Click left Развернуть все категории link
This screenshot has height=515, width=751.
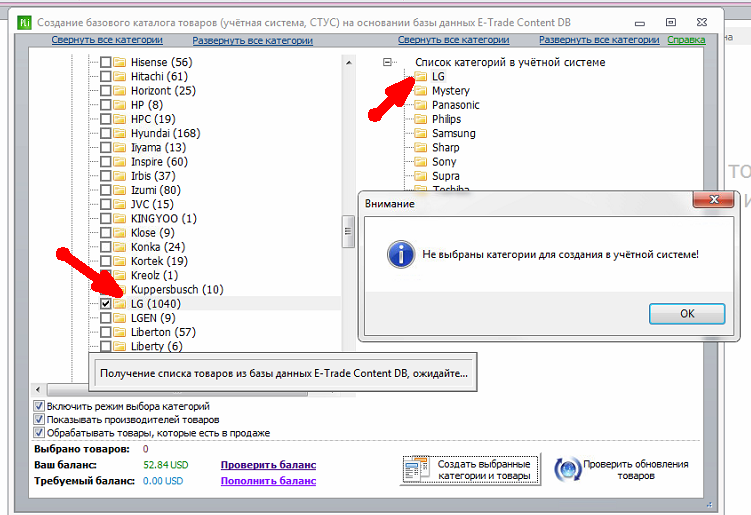pyautogui.click(x=252, y=41)
